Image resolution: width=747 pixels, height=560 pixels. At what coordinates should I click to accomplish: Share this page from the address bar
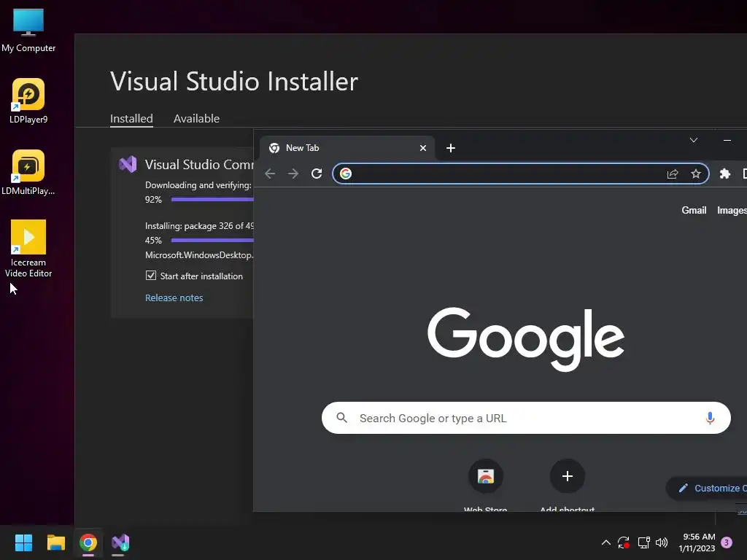click(x=673, y=174)
